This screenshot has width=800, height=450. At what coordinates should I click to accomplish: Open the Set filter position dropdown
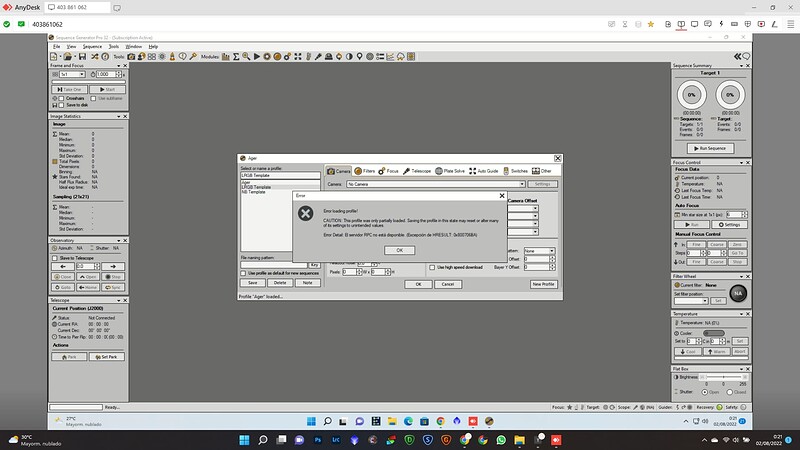[691, 301]
